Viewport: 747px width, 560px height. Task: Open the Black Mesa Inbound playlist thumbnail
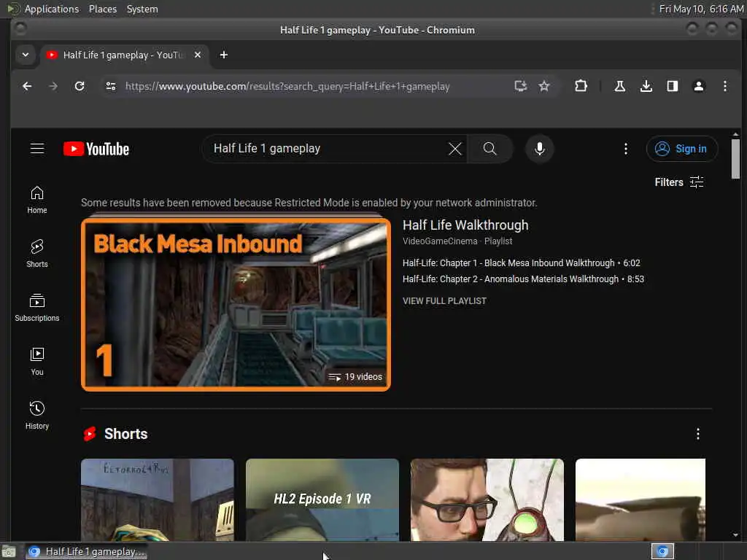pyautogui.click(x=236, y=305)
